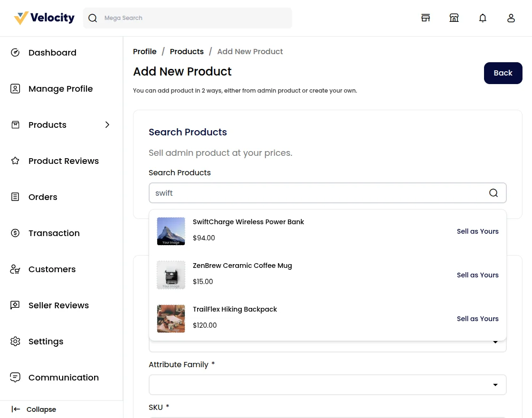Click the Velocity logo
Viewport: 532px width, 418px height.
pyautogui.click(x=44, y=18)
